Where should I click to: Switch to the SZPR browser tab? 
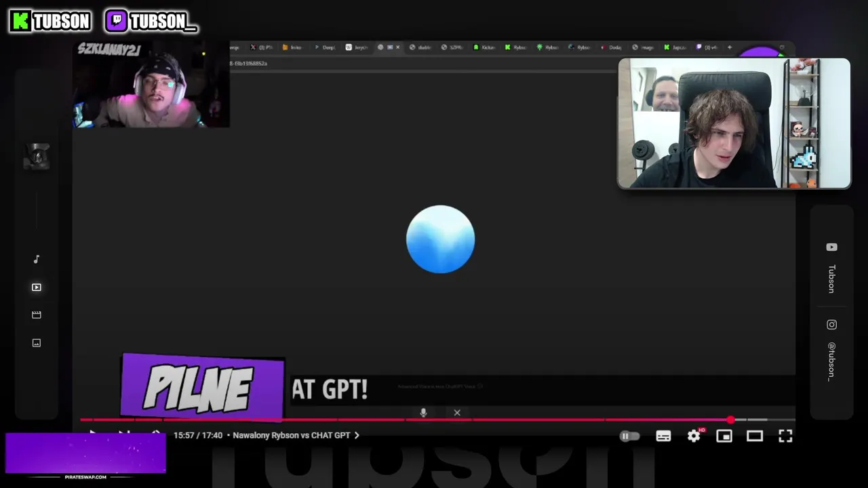pyautogui.click(x=452, y=47)
